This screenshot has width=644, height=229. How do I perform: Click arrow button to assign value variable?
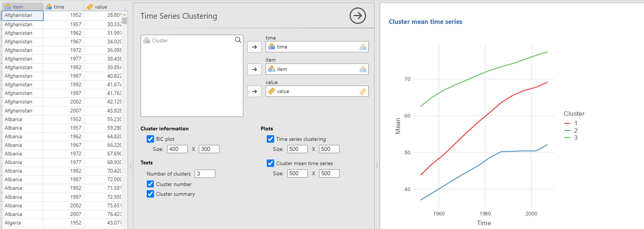(x=254, y=92)
